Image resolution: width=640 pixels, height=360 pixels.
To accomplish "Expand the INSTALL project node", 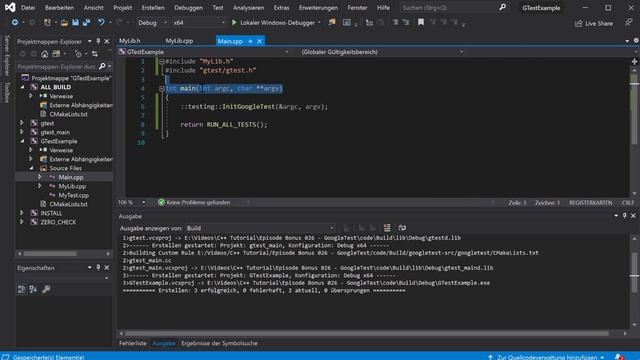I will pos(22,213).
